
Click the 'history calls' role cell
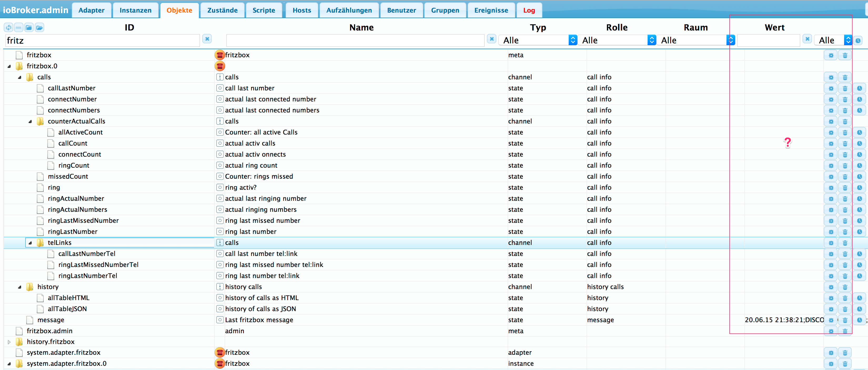605,287
